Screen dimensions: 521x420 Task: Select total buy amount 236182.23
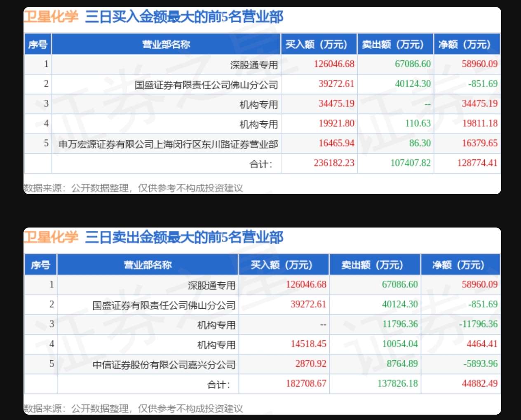coord(334,163)
